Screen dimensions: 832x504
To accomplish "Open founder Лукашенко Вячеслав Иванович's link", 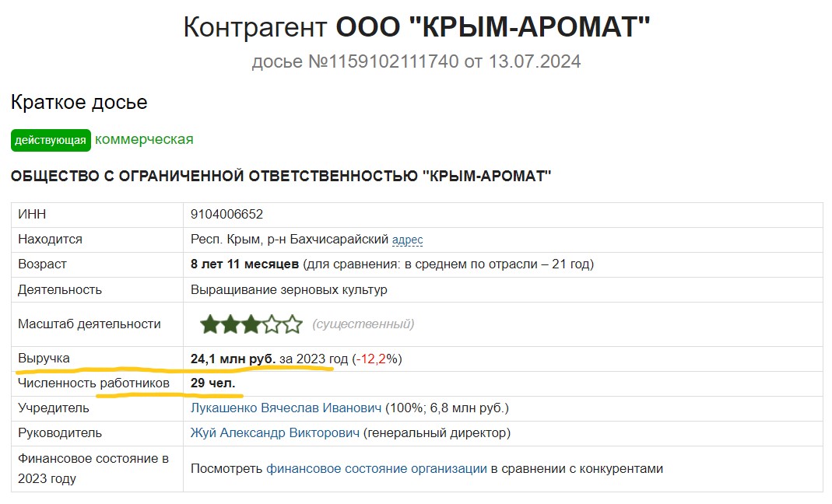I will pyautogui.click(x=286, y=408).
